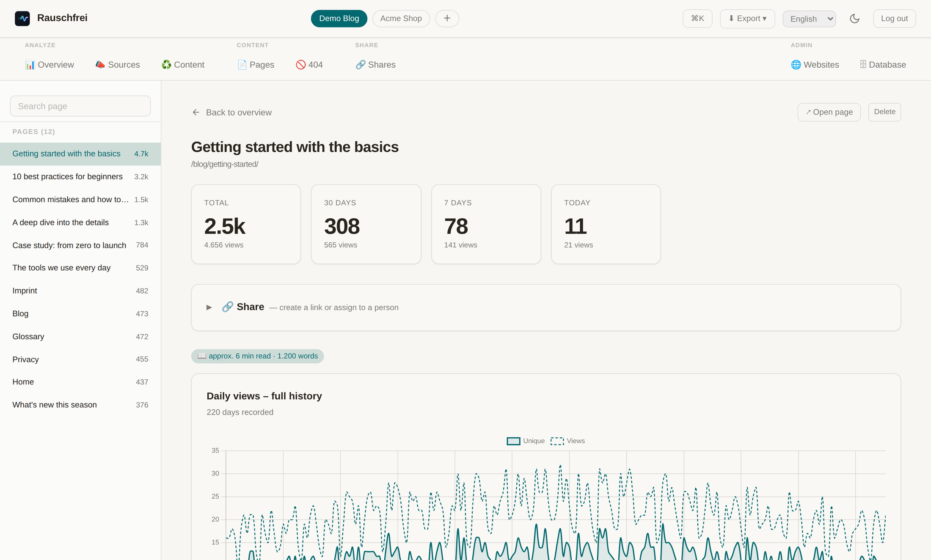Open The tools we use every day
Viewport: 931px width, 560px height.
click(80, 268)
